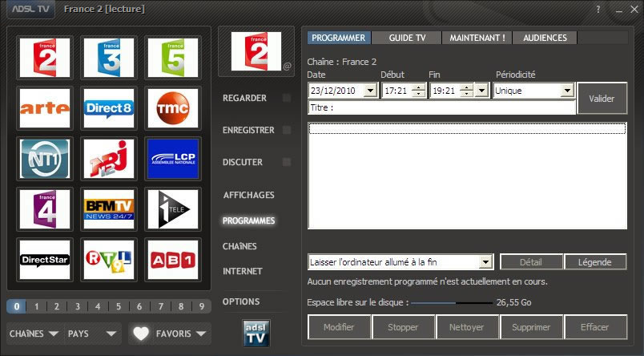Click the Nettoyer button
644x356 pixels.
(x=467, y=327)
